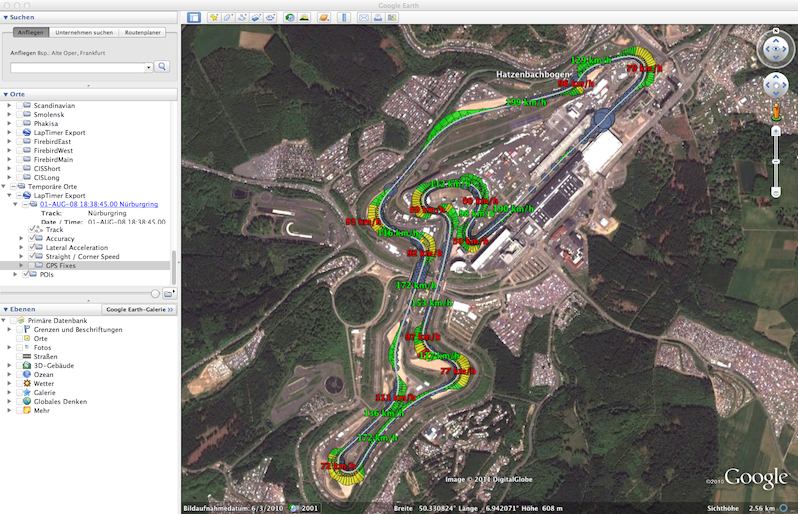This screenshot has height=514, width=798.
Task: Switch to Unternehmen suchen tab
Action: pyautogui.click(x=84, y=32)
